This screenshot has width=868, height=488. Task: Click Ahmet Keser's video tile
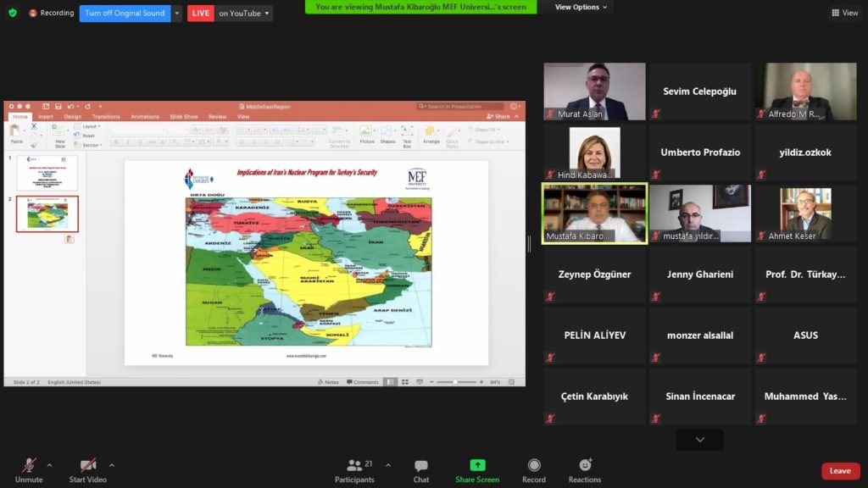[805, 213]
